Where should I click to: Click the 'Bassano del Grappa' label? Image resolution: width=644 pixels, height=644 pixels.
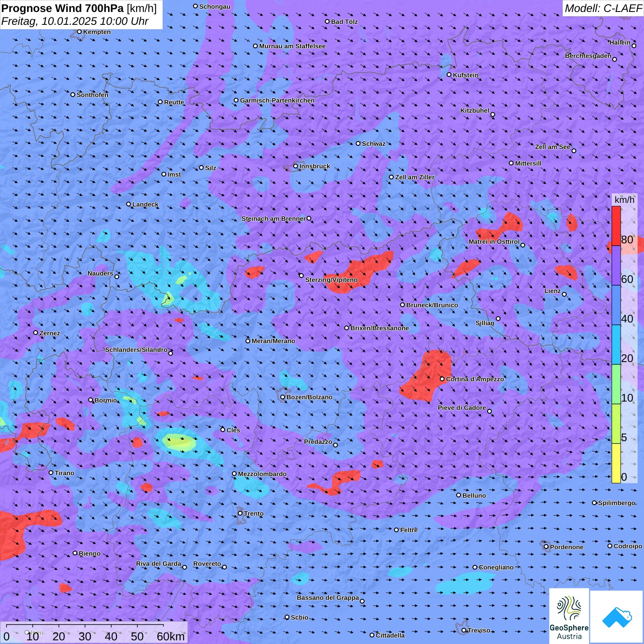click(x=328, y=598)
